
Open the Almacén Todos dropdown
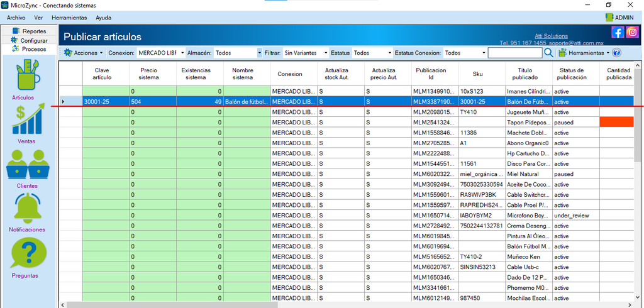(x=238, y=53)
